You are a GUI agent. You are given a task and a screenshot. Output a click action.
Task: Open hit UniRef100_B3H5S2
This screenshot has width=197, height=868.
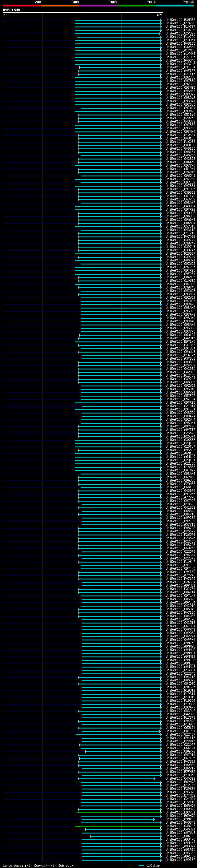click(x=180, y=20)
